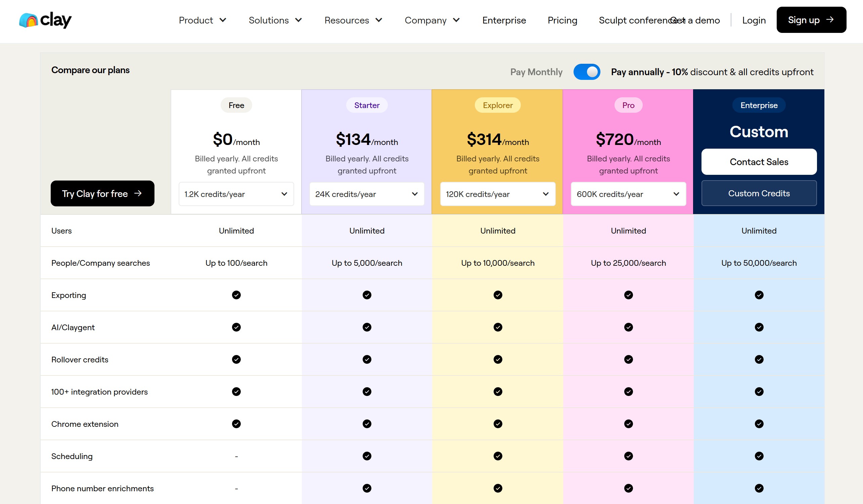Viewport: 863px width, 504px height.
Task: Select the 'Up to 100/search' cell
Action: (x=236, y=263)
